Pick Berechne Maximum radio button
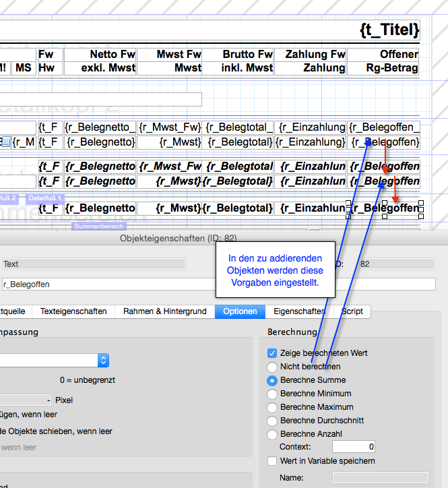The height and width of the screenshot is (488, 448). coord(272,407)
